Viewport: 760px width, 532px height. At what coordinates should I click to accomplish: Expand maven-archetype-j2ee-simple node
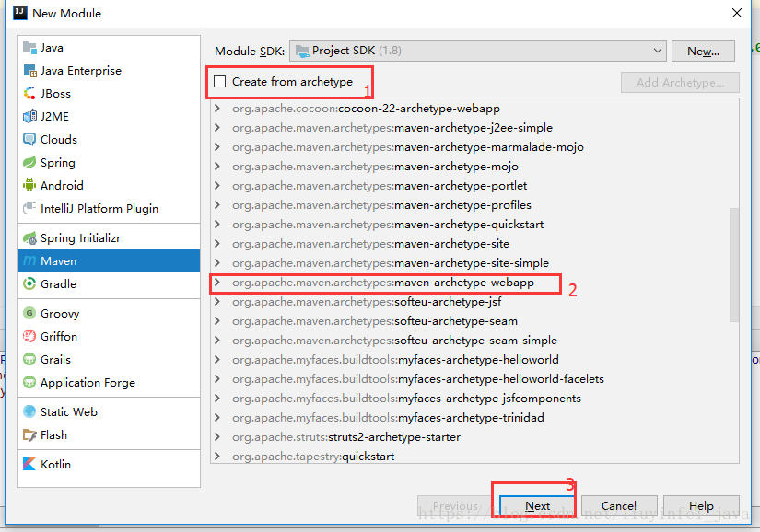pyautogui.click(x=217, y=128)
